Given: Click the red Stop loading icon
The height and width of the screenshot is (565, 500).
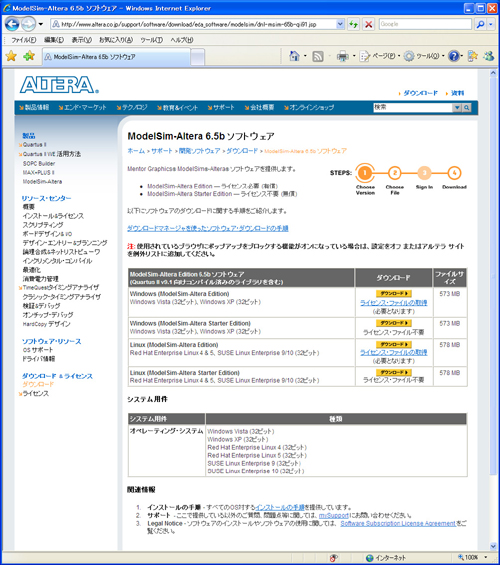Looking at the screenshot, I should click(369, 24).
